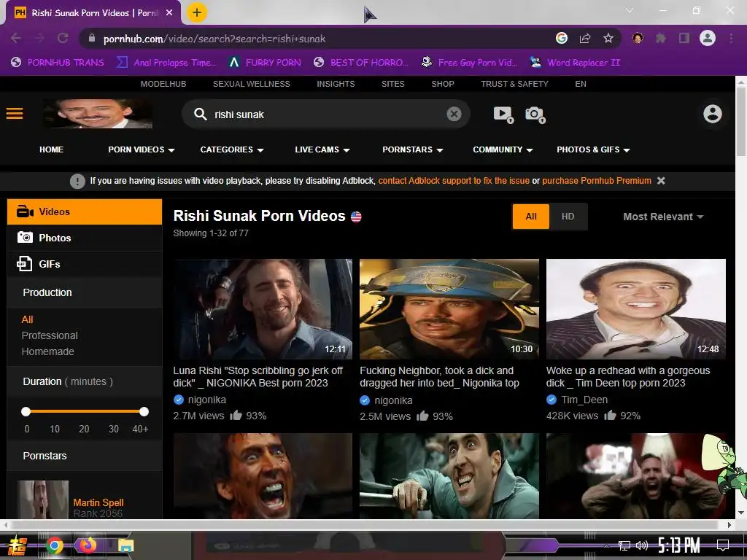Click the lock site-info icon
Viewport: 747px width, 560px height.
[x=92, y=38]
